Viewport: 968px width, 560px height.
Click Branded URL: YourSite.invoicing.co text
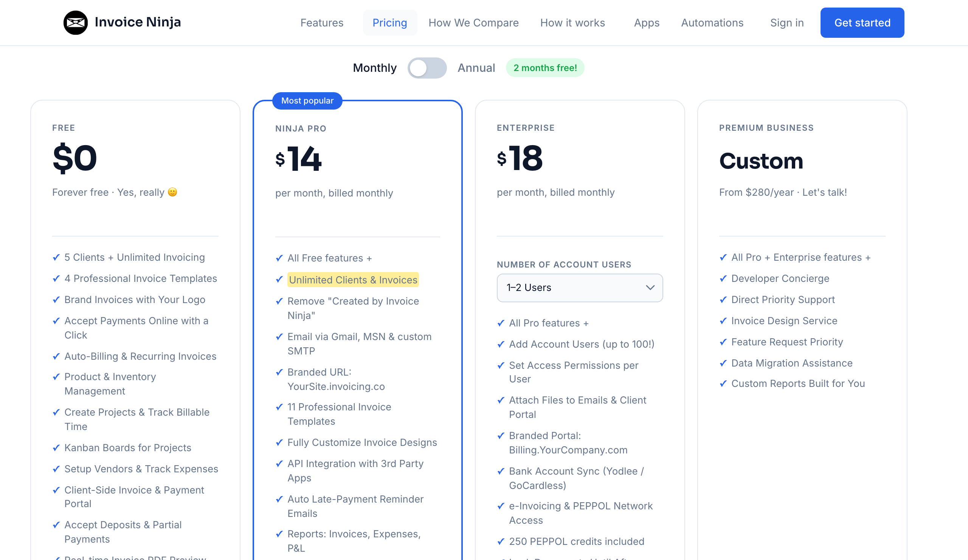pyautogui.click(x=336, y=379)
